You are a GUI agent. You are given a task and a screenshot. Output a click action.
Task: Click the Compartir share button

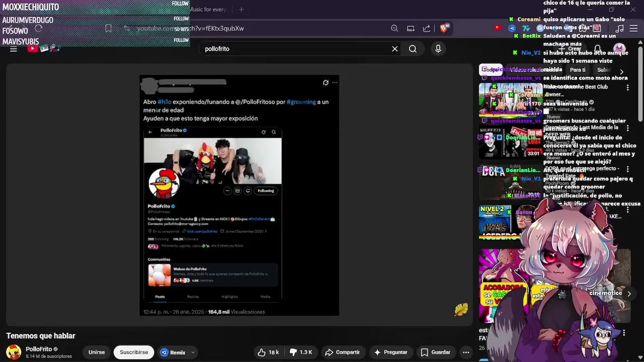(342, 352)
